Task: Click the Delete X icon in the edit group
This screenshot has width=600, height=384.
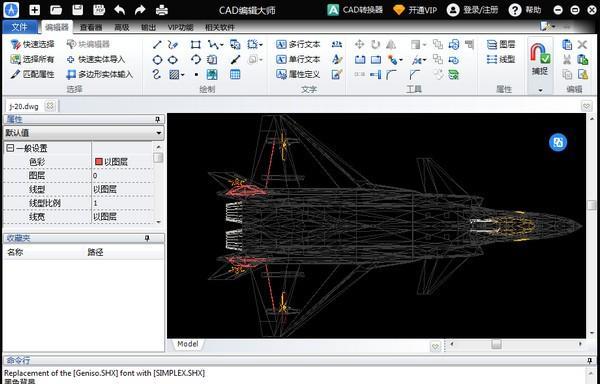Action: coord(582,44)
